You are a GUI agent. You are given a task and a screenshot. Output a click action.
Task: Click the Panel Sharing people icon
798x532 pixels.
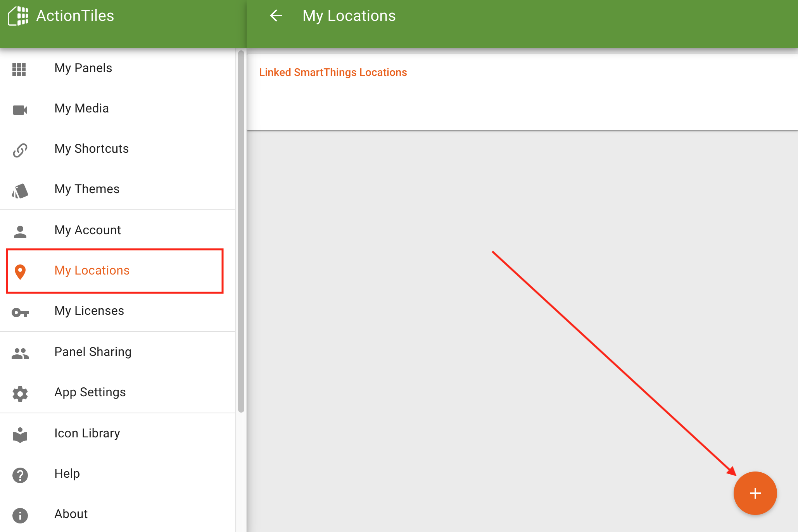(x=20, y=353)
